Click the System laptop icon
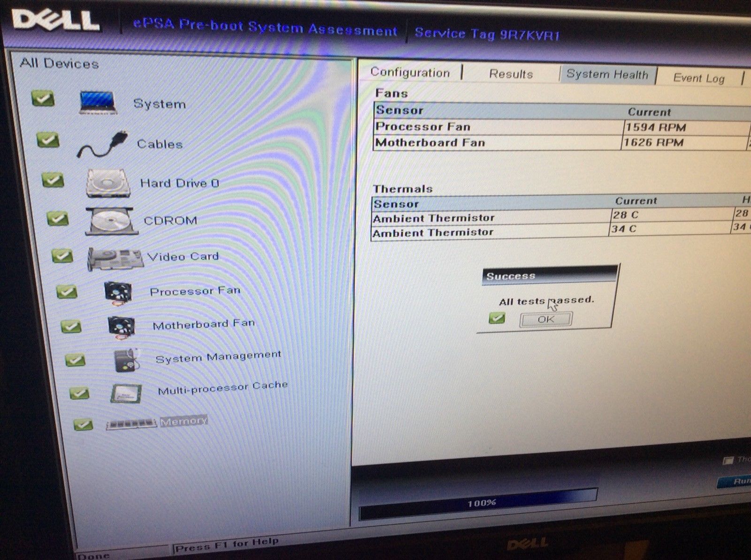The image size is (751, 560). click(97, 103)
